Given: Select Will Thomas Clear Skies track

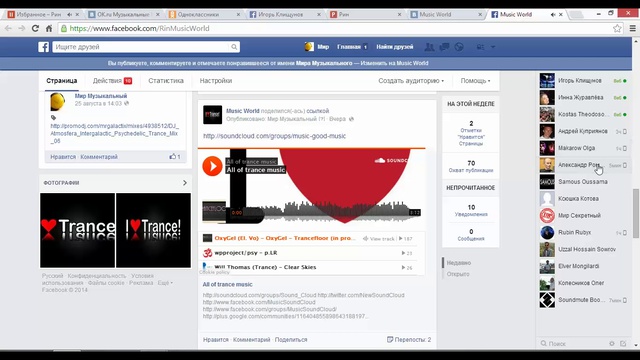Looking at the screenshot, I should [310, 267].
